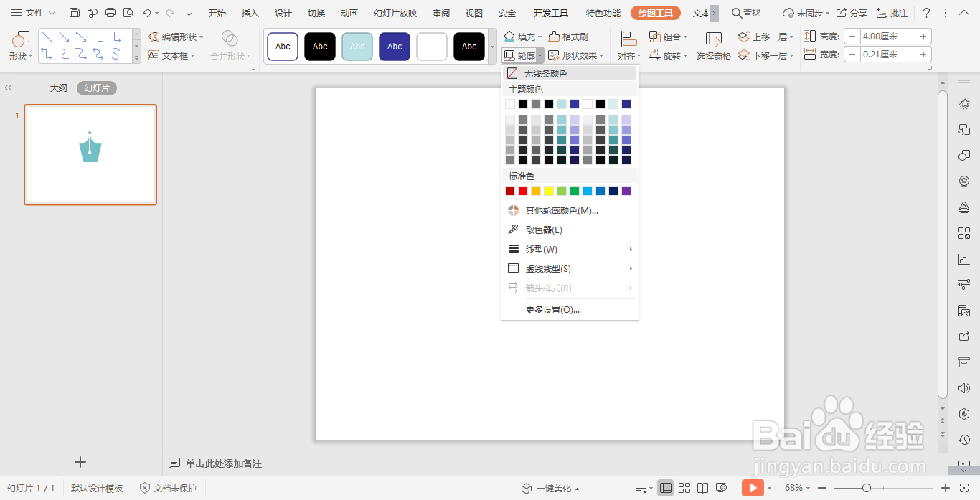Switch to the 绘图工具 drawing tools tab
The image size is (980, 500).
pos(656,13)
